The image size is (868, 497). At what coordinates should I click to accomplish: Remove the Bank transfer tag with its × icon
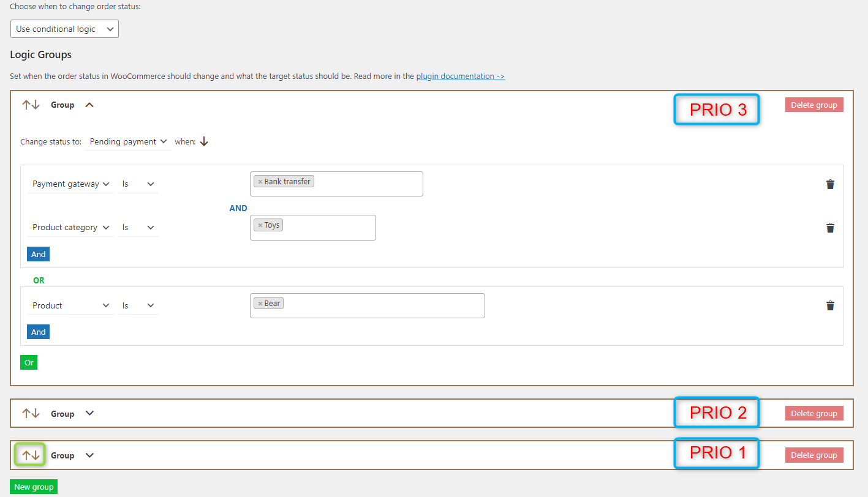coord(259,181)
